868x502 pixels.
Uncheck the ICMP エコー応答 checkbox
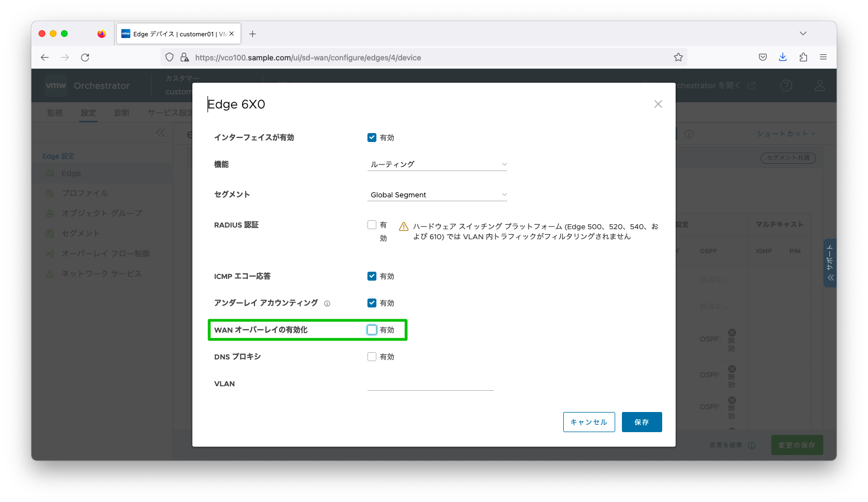pyautogui.click(x=372, y=276)
